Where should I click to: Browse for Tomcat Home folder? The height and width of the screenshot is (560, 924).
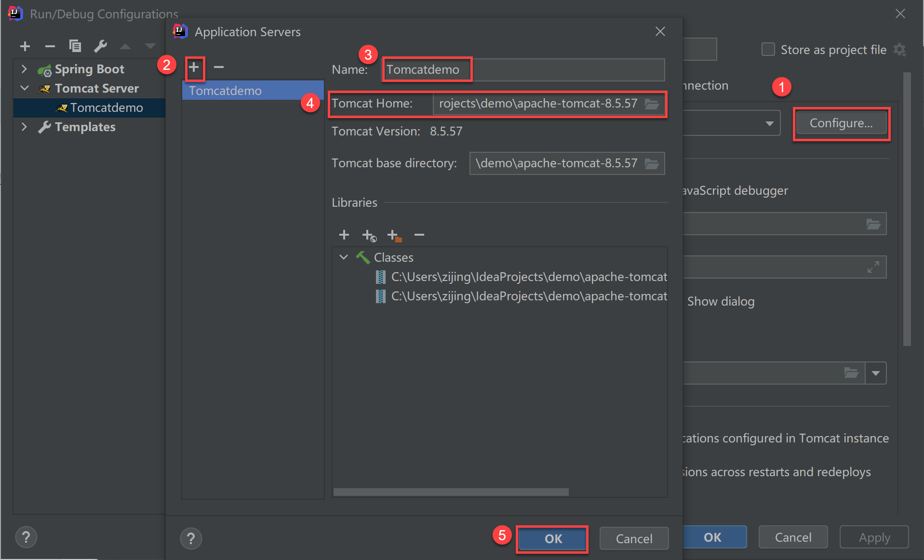[x=652, y=104]
